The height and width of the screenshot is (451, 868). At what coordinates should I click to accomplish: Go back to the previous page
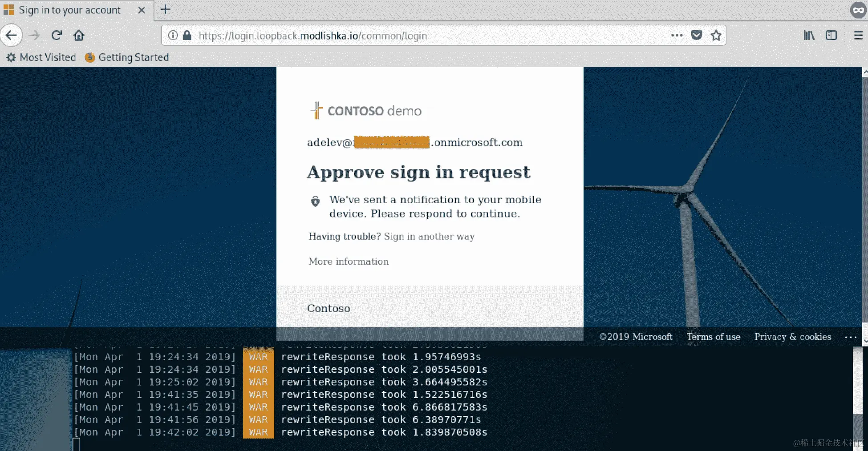[11, 35]
